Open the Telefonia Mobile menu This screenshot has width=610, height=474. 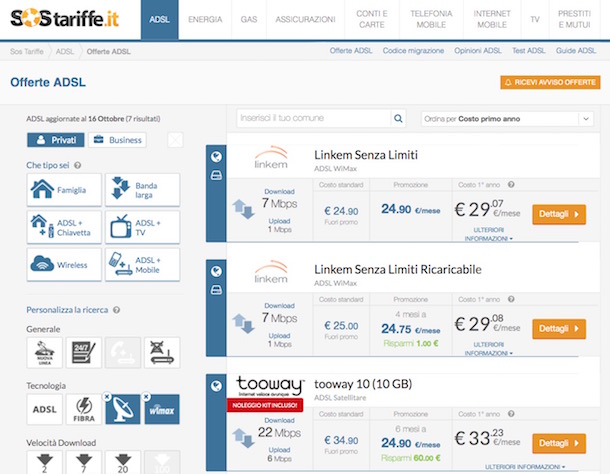pos(431,19)
